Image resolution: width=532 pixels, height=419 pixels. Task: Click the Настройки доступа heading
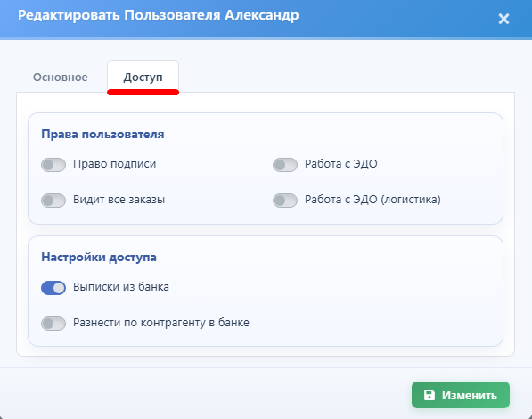pyautogui.click(x=99, y=258)
